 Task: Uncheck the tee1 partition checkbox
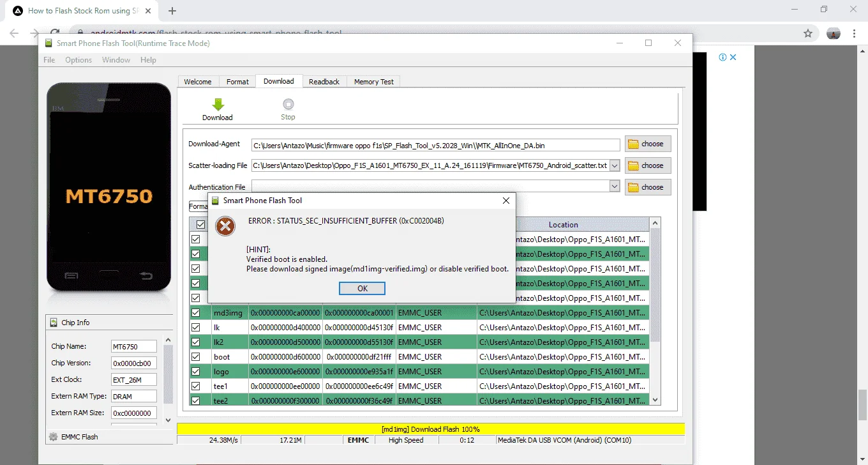click(x=196, y=386)
